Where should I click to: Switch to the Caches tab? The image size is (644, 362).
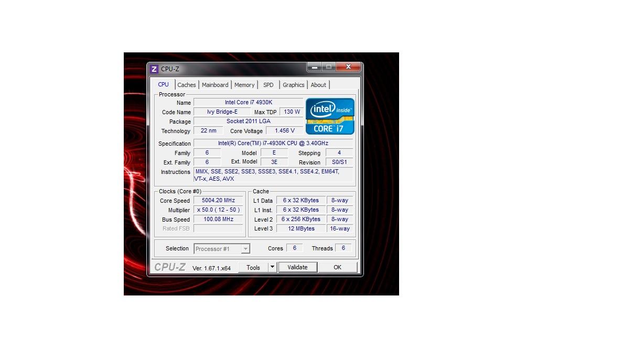(186, 85)
